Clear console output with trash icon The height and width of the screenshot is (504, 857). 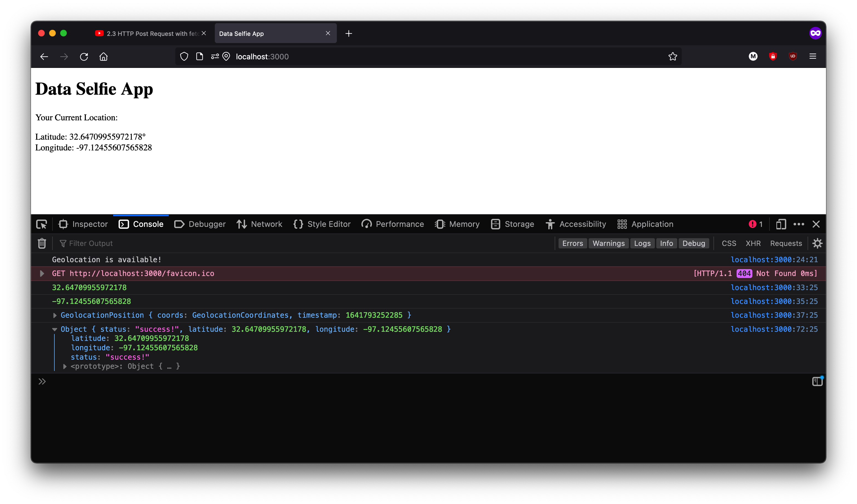(x=42, y=243)
